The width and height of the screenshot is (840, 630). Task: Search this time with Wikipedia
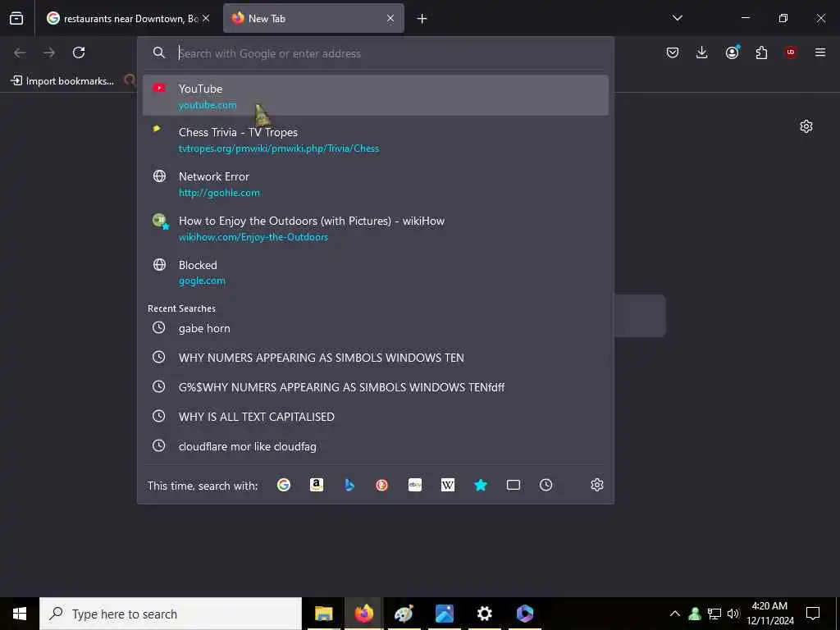pos(448,485)
